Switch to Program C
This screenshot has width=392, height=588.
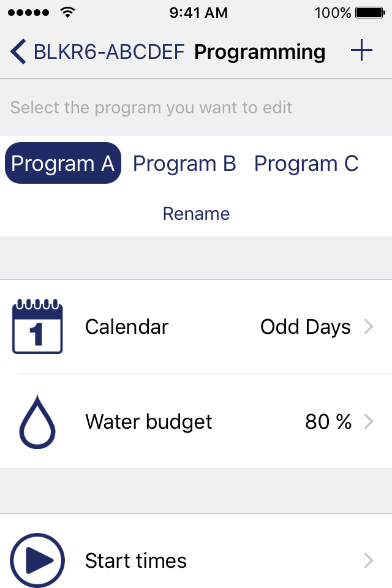(x=306, y=164)
